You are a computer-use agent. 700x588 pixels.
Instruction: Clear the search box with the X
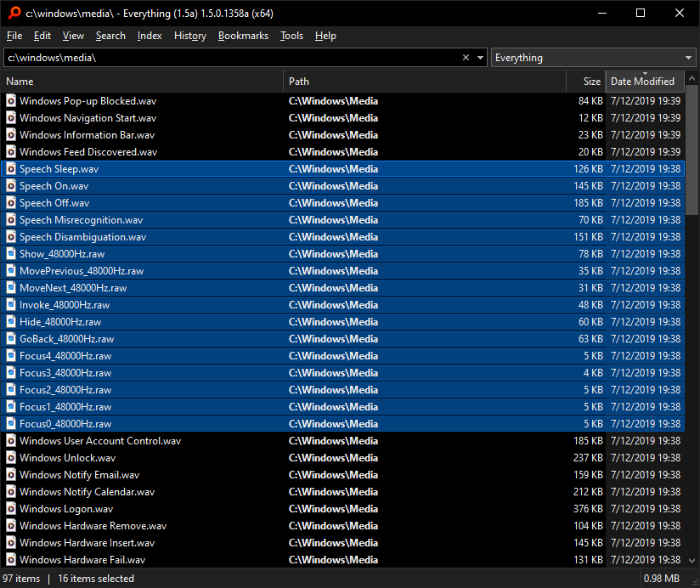(x=466, y=58)
